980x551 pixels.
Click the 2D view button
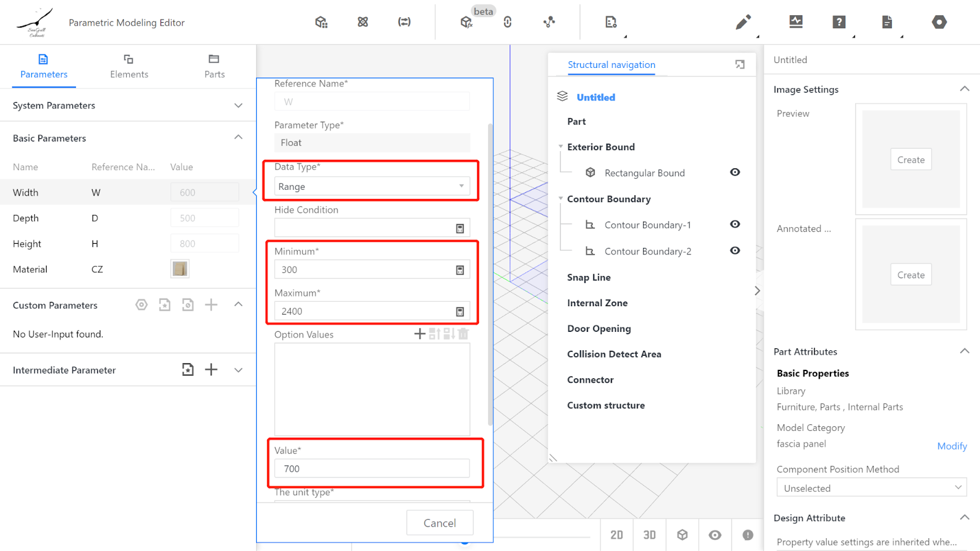tap(616, 535)
